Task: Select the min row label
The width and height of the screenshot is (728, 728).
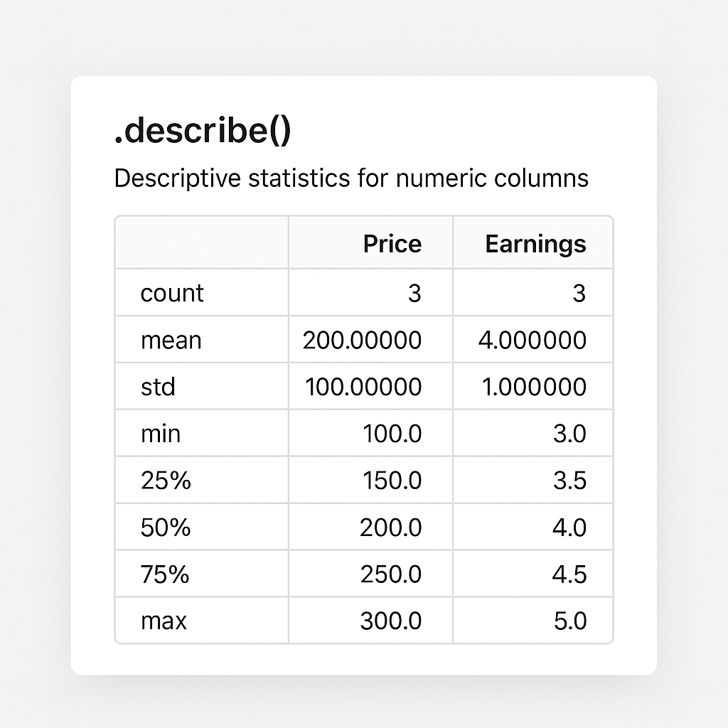Action: (x=161, y=433)
